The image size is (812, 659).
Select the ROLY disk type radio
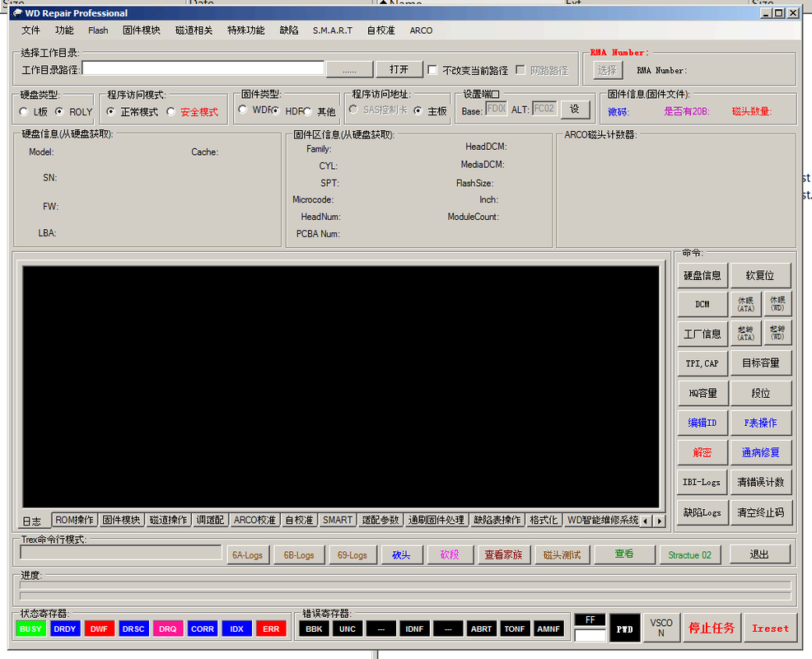(59, 111)
